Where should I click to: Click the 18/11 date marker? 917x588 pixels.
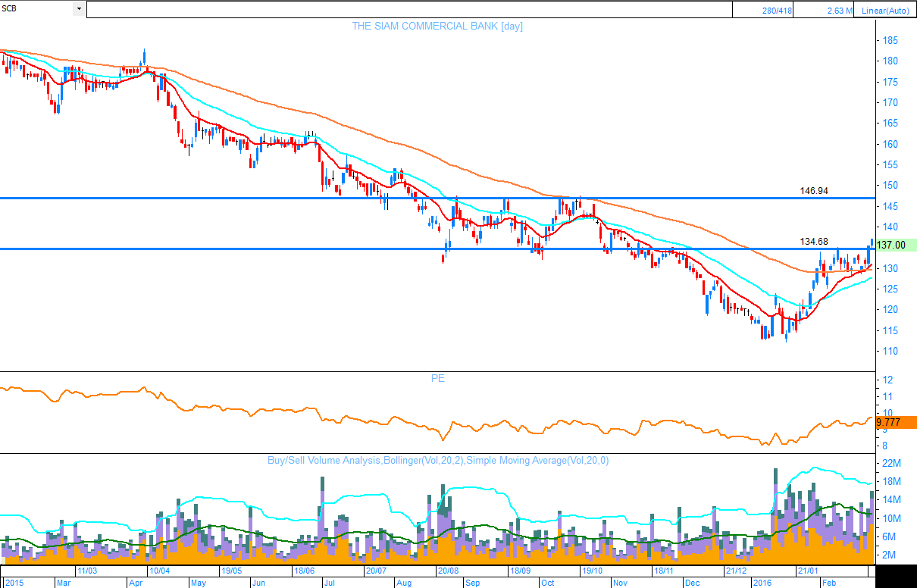click(664, 571)
